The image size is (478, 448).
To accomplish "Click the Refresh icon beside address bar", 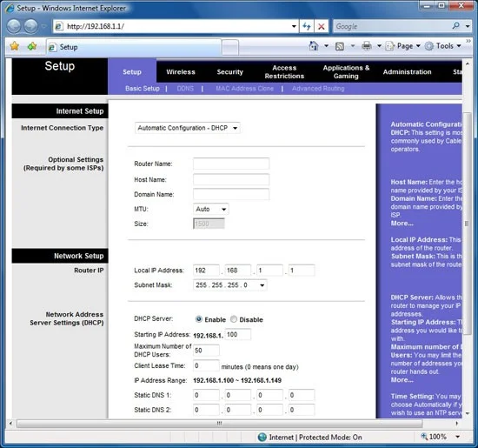I will [x=307, y=26].
